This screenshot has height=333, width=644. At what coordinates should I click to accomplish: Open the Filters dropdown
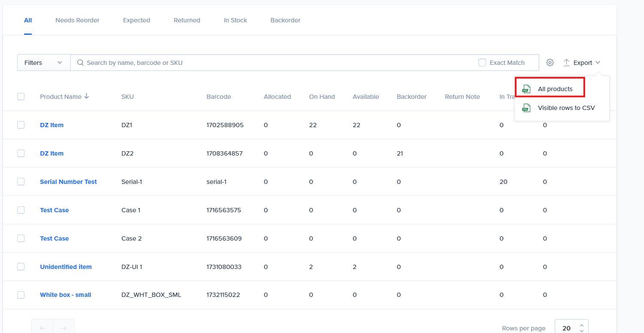(x=44, y=63)
